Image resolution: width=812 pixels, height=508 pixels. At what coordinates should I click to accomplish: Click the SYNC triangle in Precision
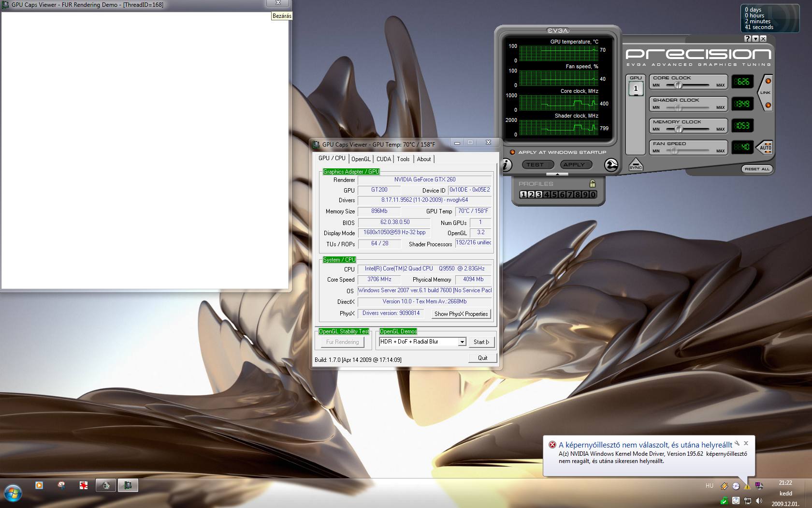point(636,164)
